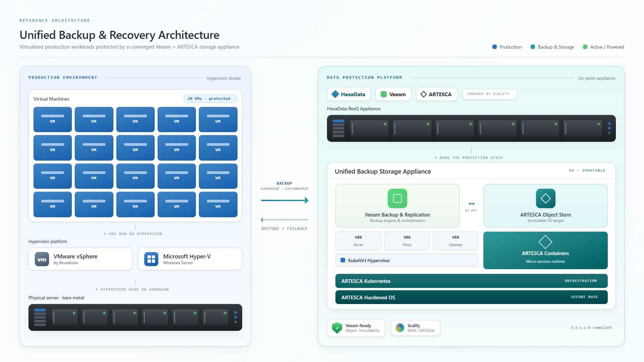The height and width of the screenshot is (362, 644).
Task: Click the Veeam Ready green shield icon
Action: 337,328
